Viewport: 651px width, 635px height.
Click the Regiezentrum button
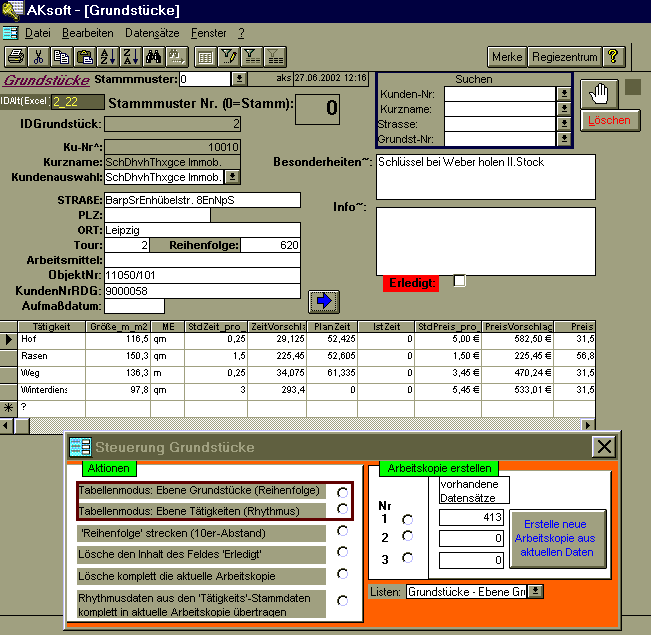(565, 57)
